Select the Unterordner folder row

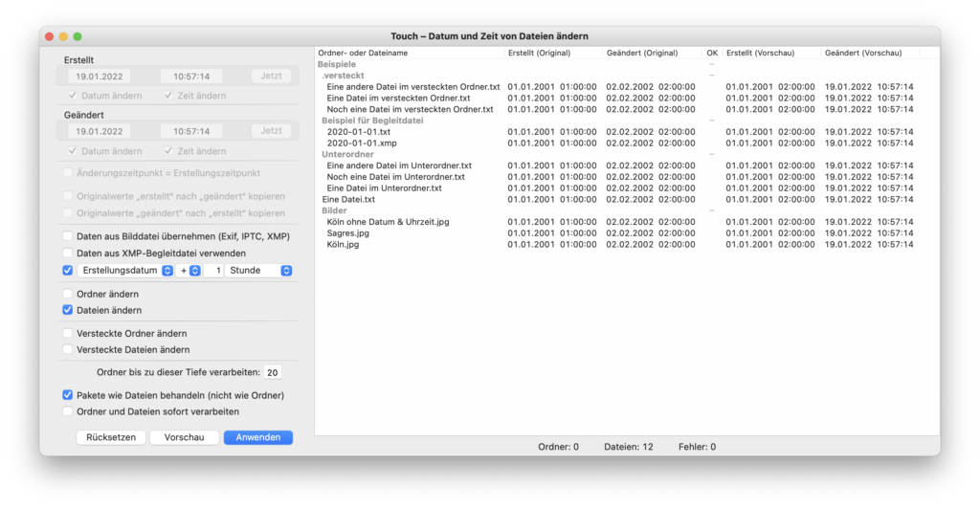[628, 154]
